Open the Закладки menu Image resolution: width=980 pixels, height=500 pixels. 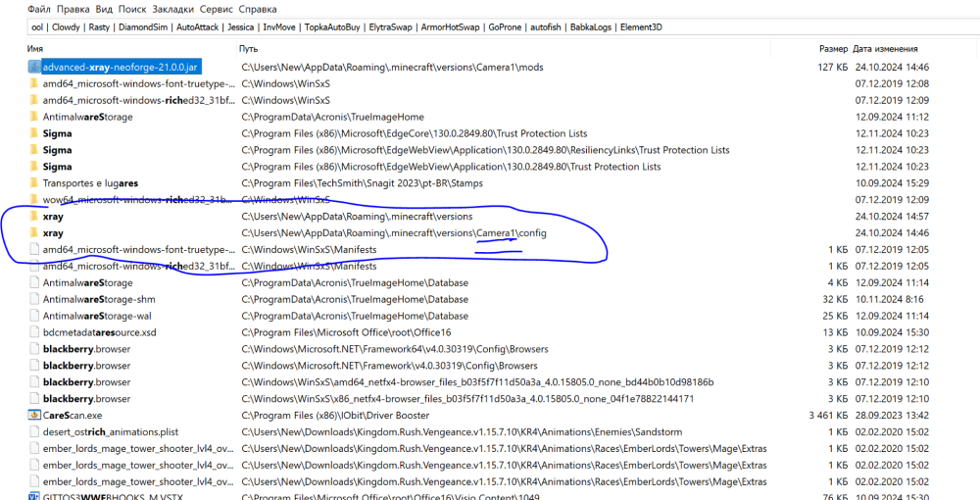tap(172, 10)
